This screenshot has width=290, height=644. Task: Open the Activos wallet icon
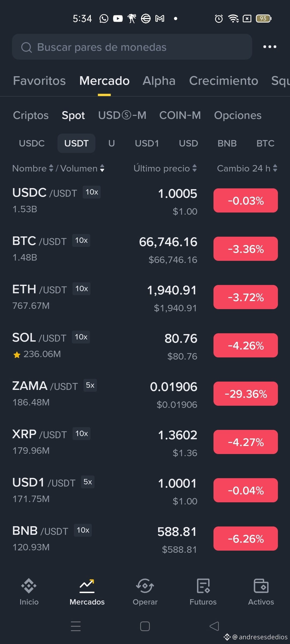pos(261,586)
